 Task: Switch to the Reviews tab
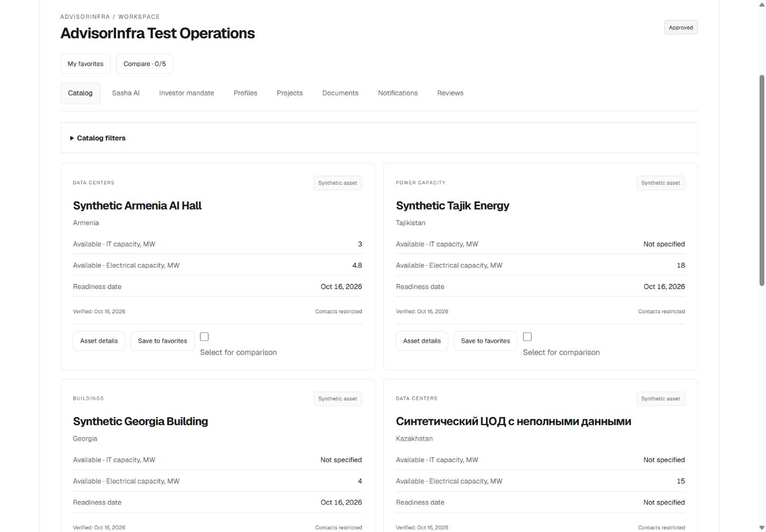(x=450, y=93)
